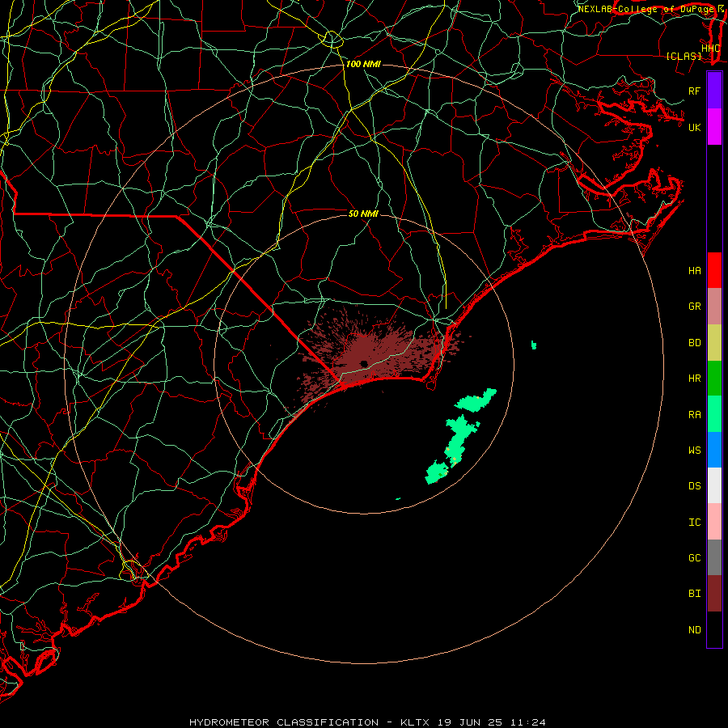The width and height of the screenshot is (728, 728).
Task: Click the 19 JUN 25 date text
Action: pyautogui.click(x=472, y=722)
